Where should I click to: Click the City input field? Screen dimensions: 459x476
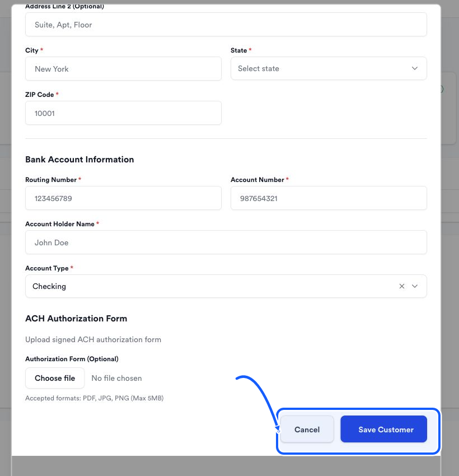point(123,69)
